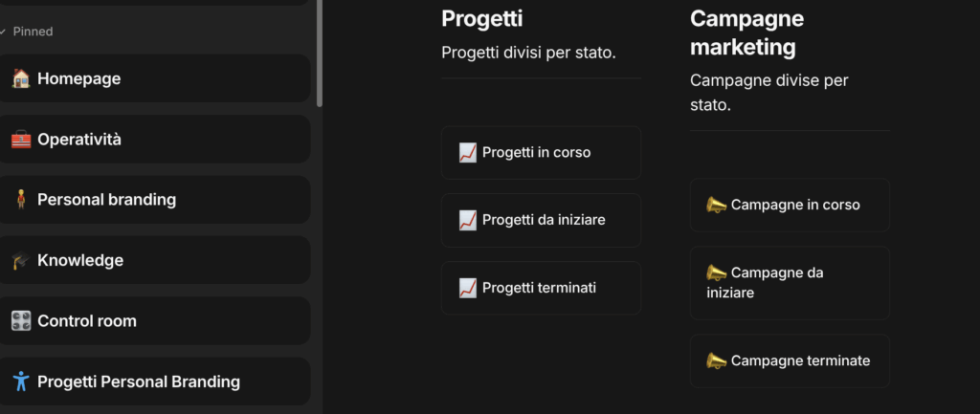This screenshot has width=980, height=414.
Task: Click the megaphone icon on Campagne in corso
Action: click(x=716, y=205)
